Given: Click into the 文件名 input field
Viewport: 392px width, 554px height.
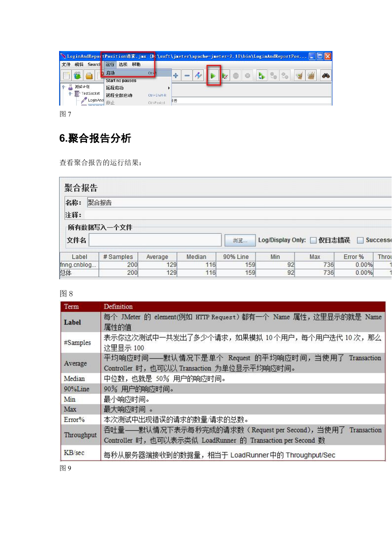Looking at the screenshot, I should click(155, 240).
